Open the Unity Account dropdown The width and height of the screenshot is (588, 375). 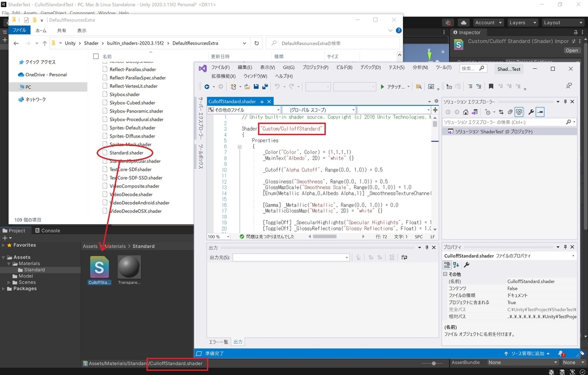pyautogui.click(x=488, y=23)
